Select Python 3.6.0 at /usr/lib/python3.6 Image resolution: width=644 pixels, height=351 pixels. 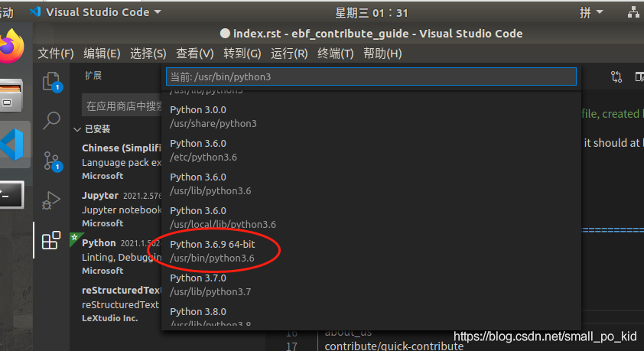pos(372,184)
